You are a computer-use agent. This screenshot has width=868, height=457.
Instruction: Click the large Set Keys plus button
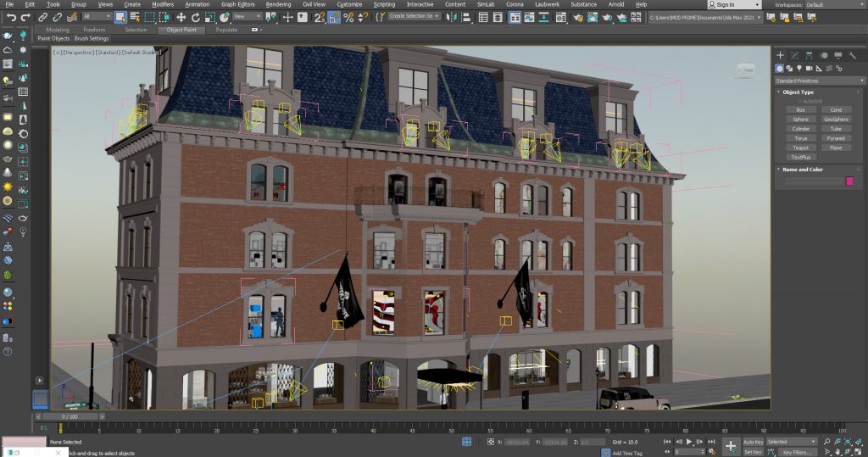[730, 446]
